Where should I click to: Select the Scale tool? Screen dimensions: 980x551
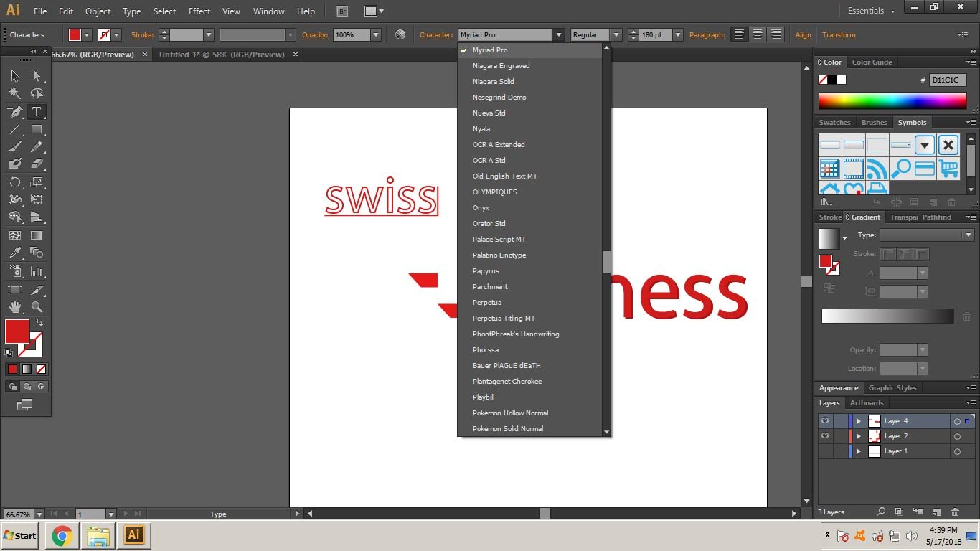click(x=37, y=182)
